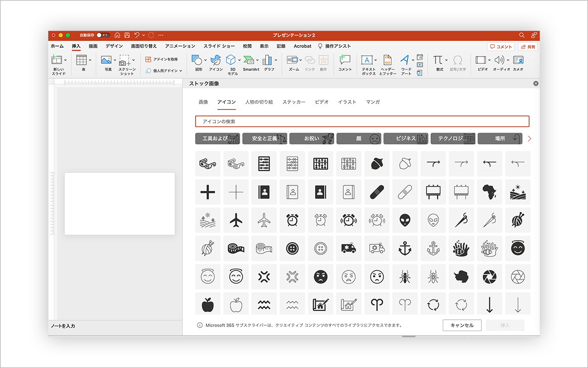
Task: Filter by the ビジネス category chip
Action: (x=406, y=138)
